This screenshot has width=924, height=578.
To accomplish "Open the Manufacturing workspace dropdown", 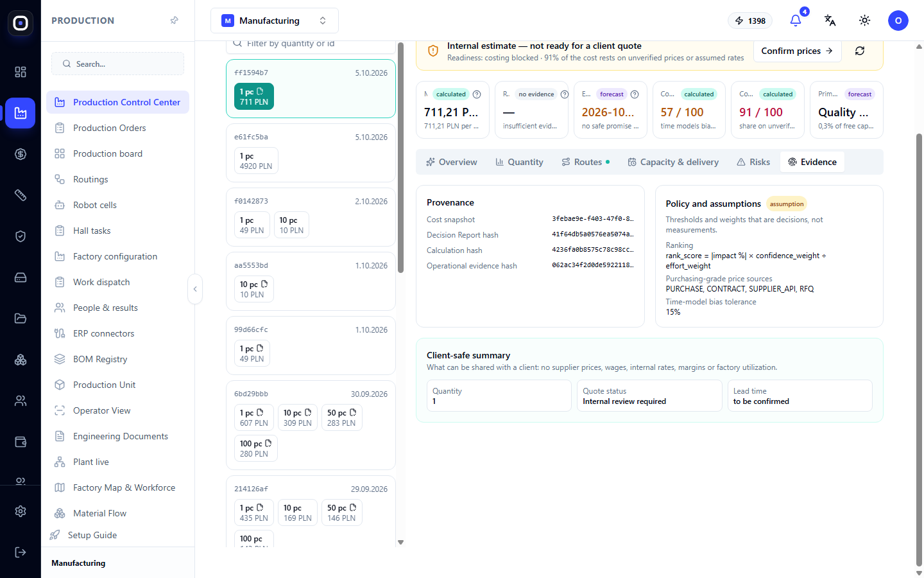I will [275, 21].
